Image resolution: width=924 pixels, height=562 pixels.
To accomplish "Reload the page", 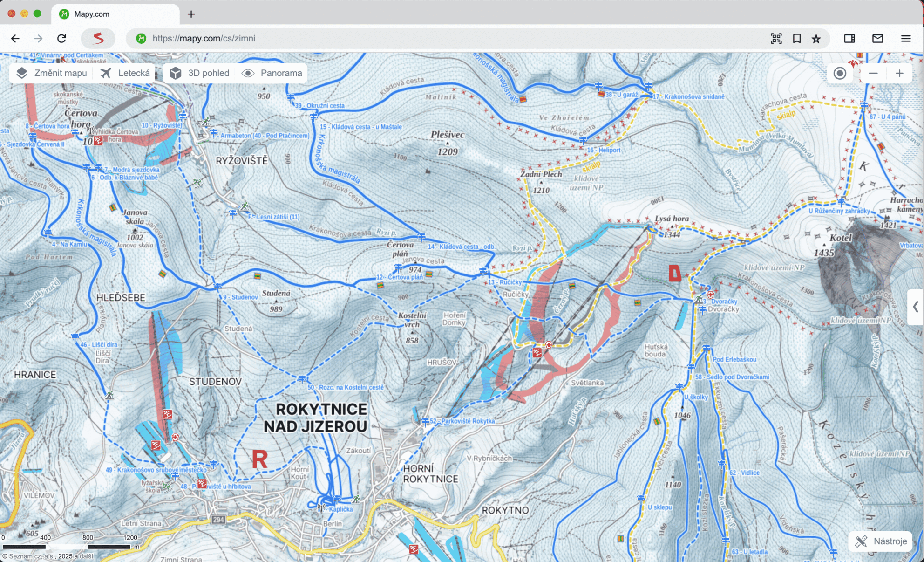I will click(x=61, y=39).
